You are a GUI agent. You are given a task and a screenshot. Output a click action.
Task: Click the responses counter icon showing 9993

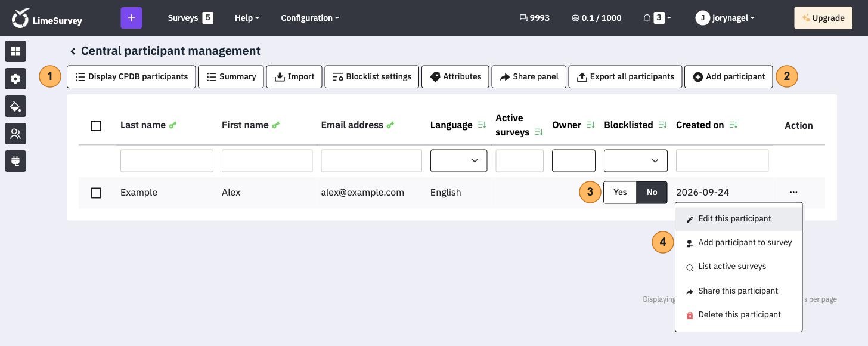click(523, 18)
